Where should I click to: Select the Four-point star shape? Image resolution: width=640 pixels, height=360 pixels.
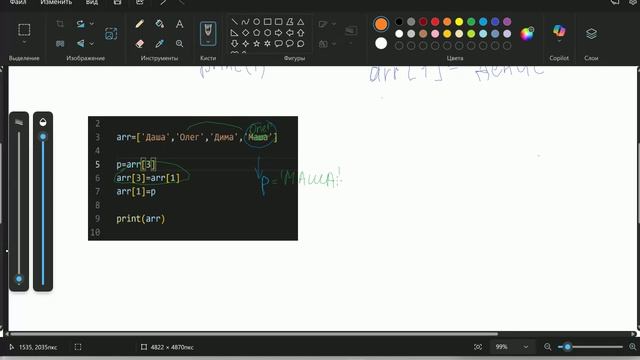tap(245, 43)
